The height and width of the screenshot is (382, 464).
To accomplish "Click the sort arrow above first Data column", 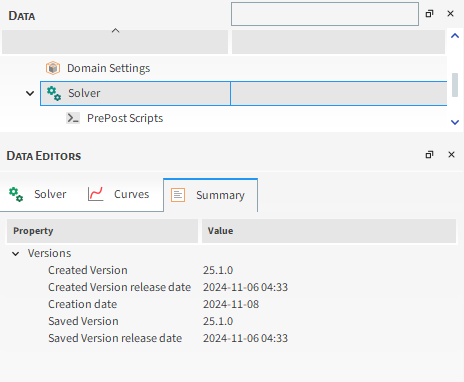I will pyautogui.click(x=115, y=31).
